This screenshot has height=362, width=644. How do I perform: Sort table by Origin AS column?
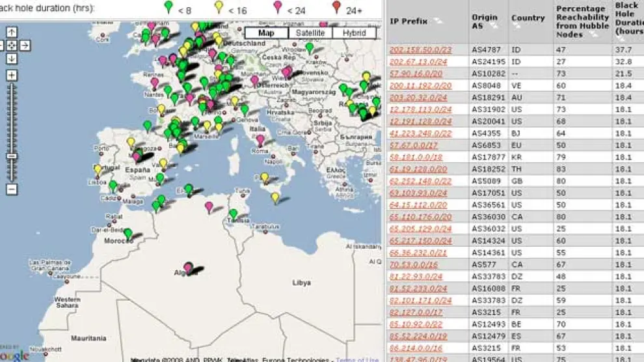(485, 21)
